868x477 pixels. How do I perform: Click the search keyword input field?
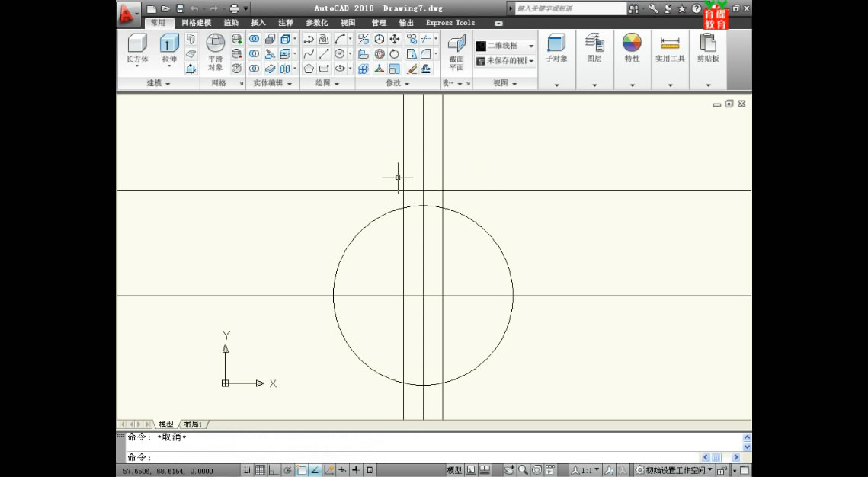571,9
